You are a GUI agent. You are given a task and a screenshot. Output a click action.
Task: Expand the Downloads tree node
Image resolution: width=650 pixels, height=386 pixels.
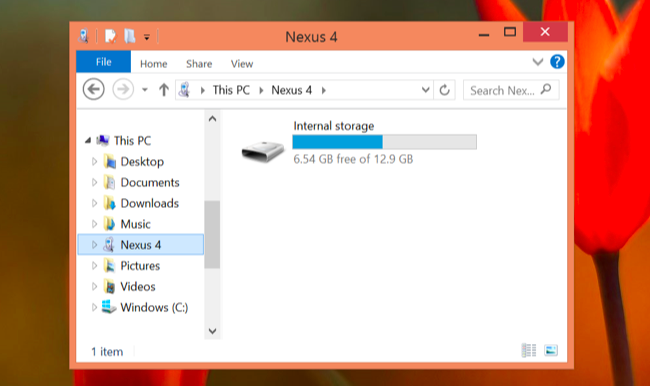94,203
